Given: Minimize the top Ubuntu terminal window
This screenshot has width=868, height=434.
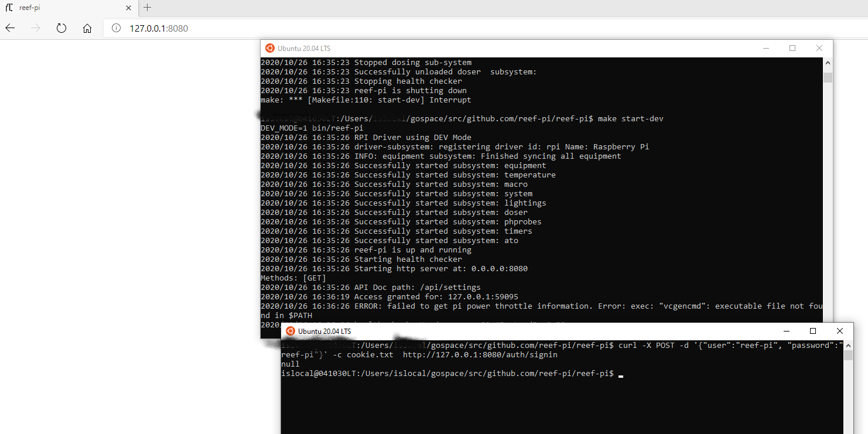Looking at the screenshot, I should coord(766,48).
